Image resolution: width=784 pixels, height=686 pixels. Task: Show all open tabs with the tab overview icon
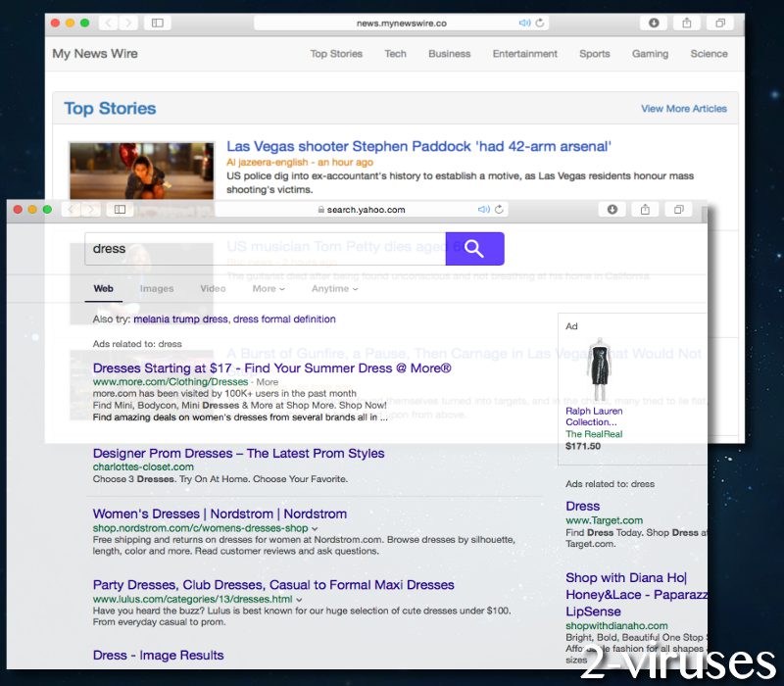(677, 209)
